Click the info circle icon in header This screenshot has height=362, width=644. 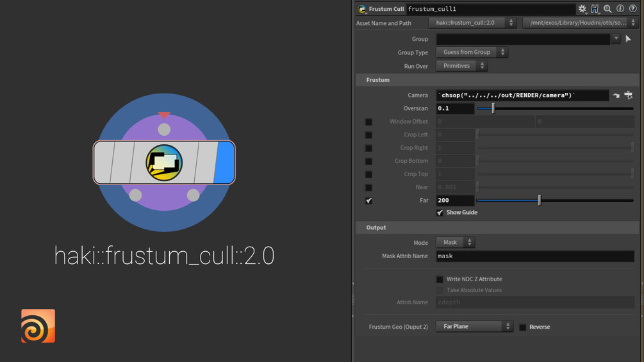pos(620,8)
